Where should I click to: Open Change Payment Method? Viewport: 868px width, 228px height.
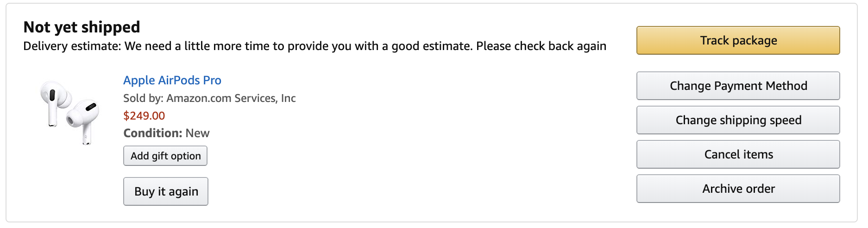coord(738,86)
